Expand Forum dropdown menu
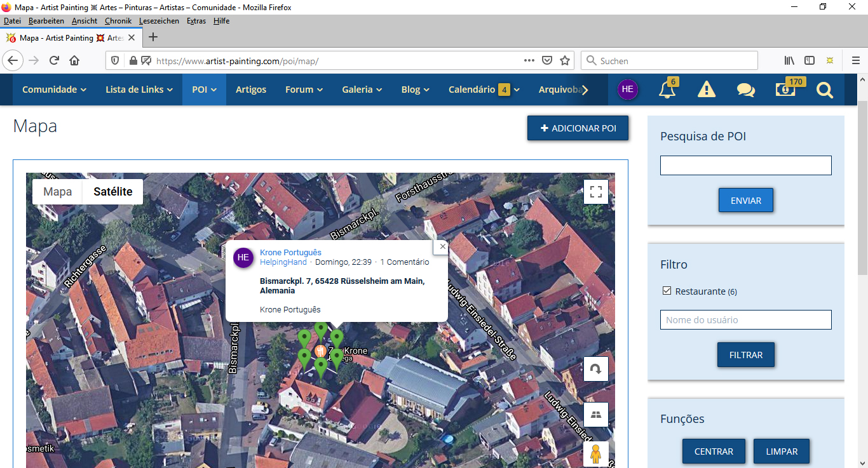 click(x=304, y=90)
